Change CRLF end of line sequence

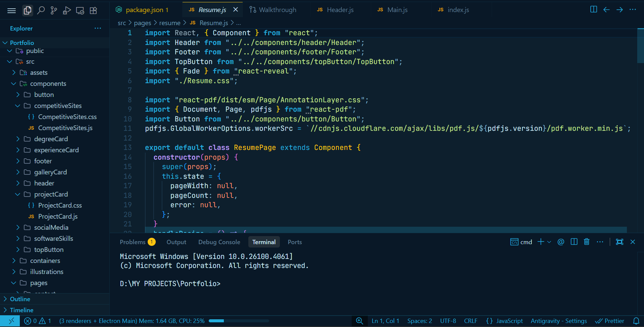tap(470, 321)
